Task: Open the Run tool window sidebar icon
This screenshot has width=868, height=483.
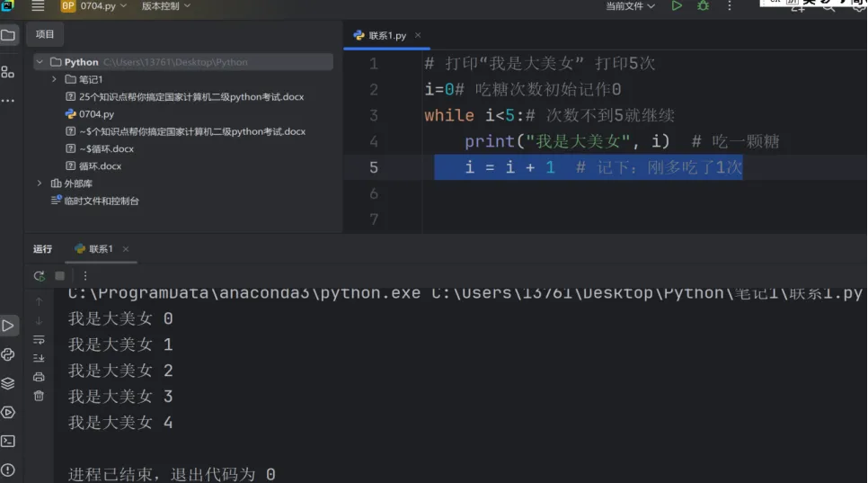Action: pos(8,326)
